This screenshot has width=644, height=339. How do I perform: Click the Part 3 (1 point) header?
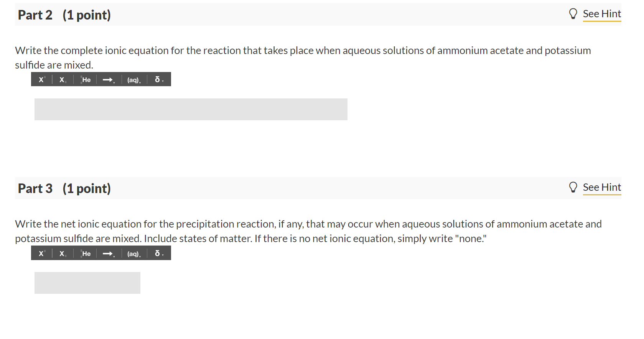tap(64, 188)
